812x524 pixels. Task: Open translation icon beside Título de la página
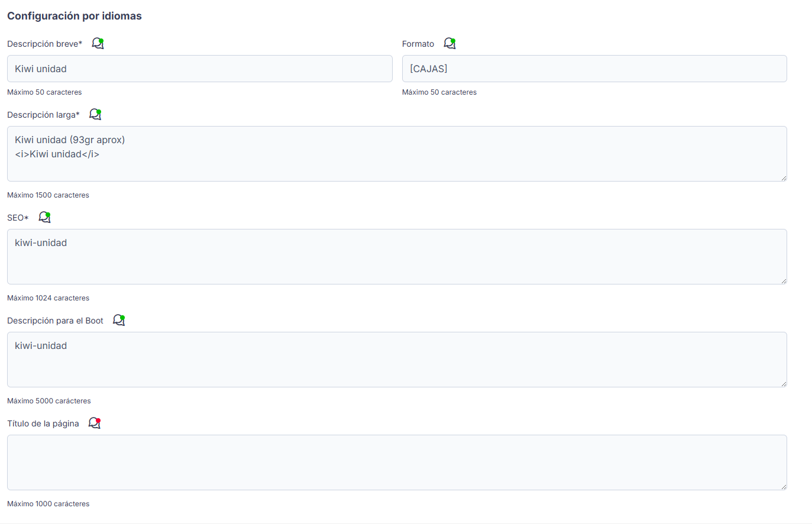pos(95,423)
